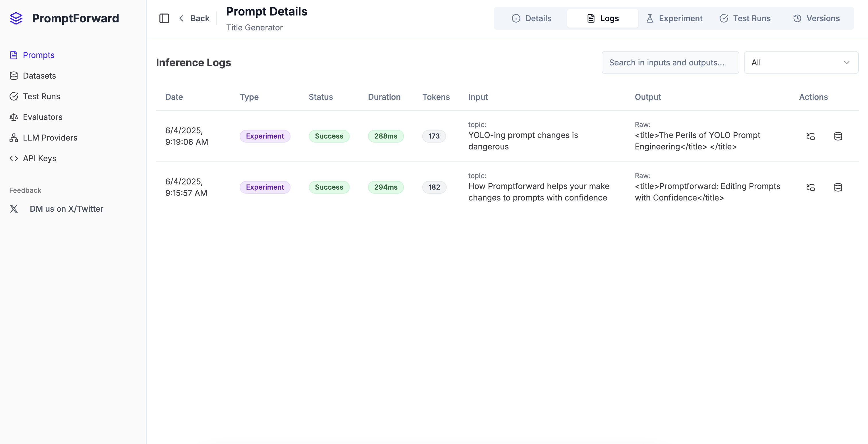This screenshot has width=868, height=444.
Task: Open the Prompts section in the sidebar
Action: 38,55
